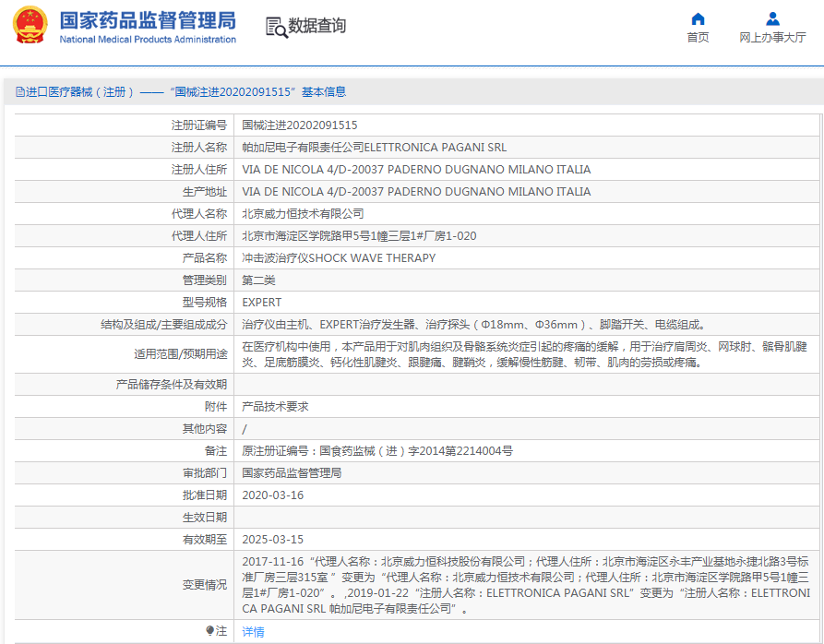Click the model specification value EXPERT
The width and height of the screenshot is (824, 644).
click(261, 303)
